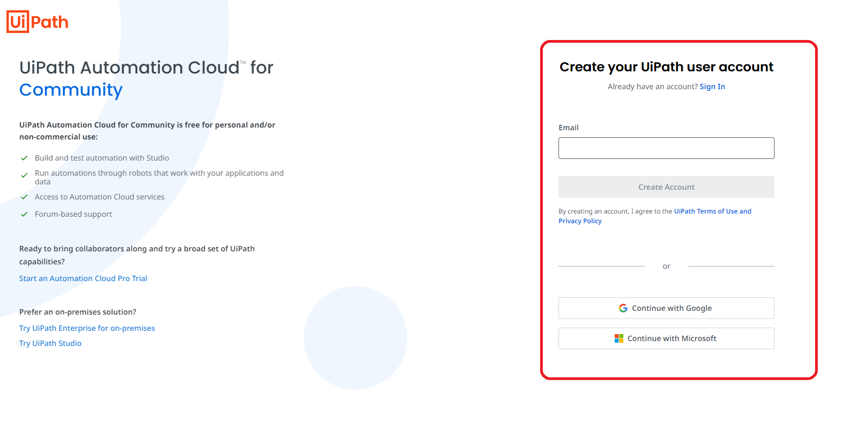
Task: Choose Continue with Google
Action: pyautogui.click(x=666, y=308)
